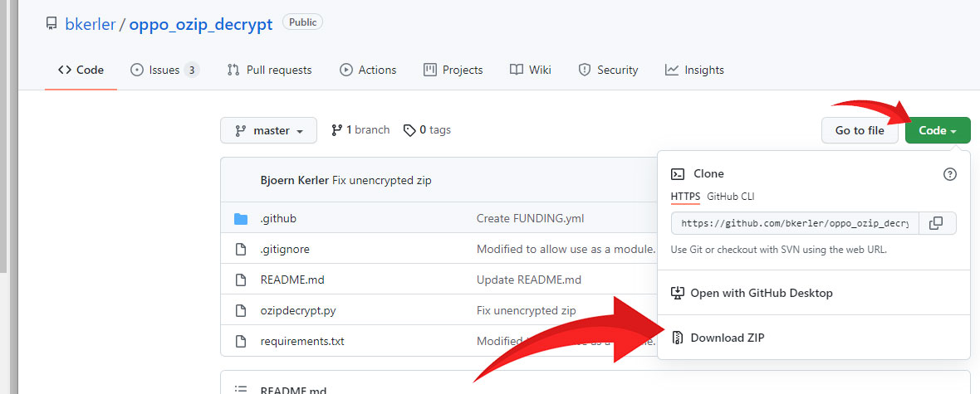The width and height of the screenshot is (980, 394).
Task: Click the terminal icon beside Clone
Action: click(x=678, y=174)
